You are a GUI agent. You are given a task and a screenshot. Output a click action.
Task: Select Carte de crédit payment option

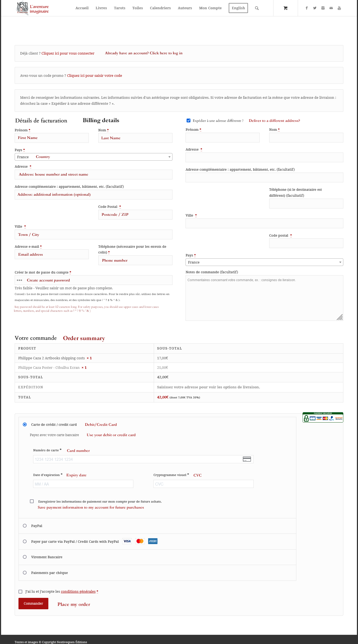(x=25, y=424)
